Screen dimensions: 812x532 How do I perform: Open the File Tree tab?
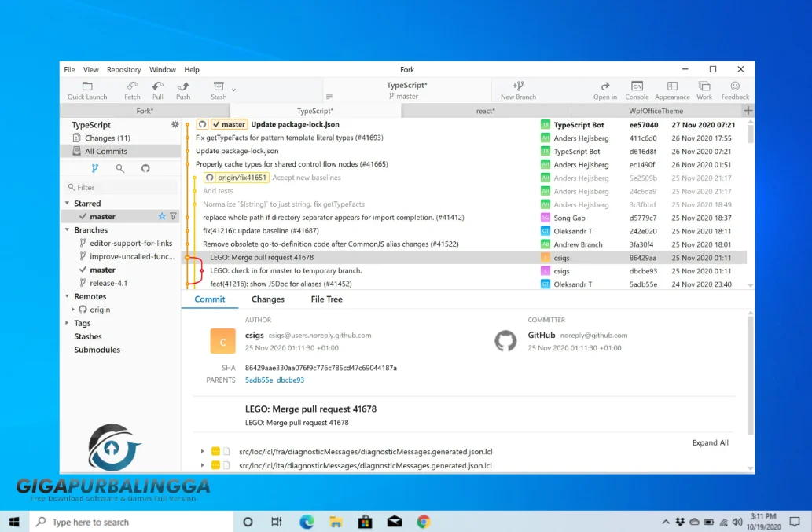327,299
